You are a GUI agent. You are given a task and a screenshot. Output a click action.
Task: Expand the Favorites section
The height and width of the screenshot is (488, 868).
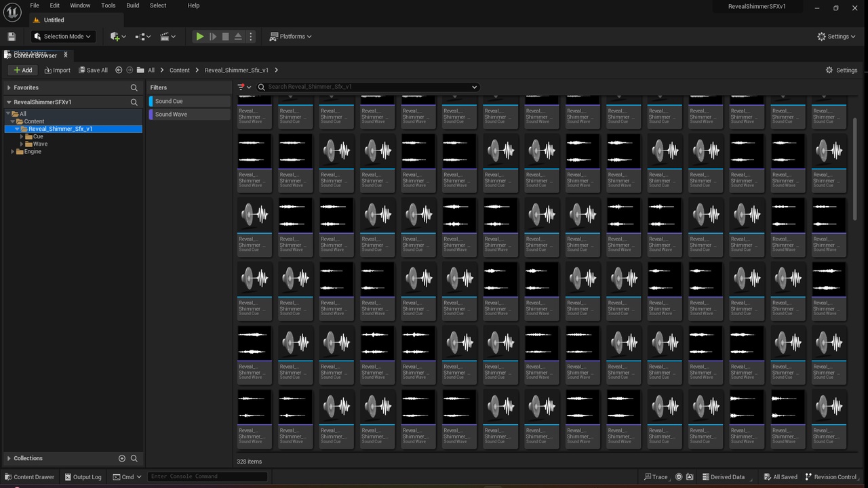(8, 87)
